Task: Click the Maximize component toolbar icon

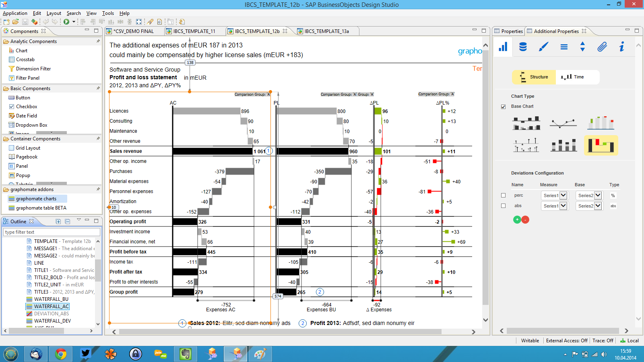Action: coord(139,22)
